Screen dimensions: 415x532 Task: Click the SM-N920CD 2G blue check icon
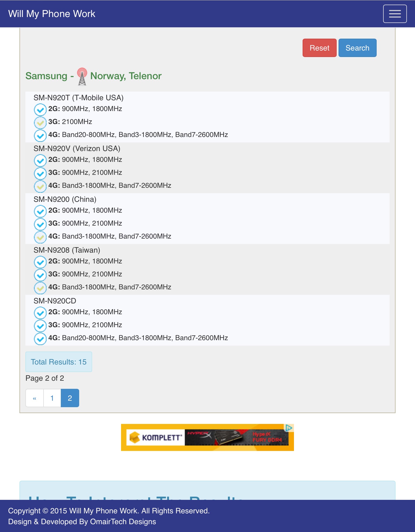tap(40, 313)
